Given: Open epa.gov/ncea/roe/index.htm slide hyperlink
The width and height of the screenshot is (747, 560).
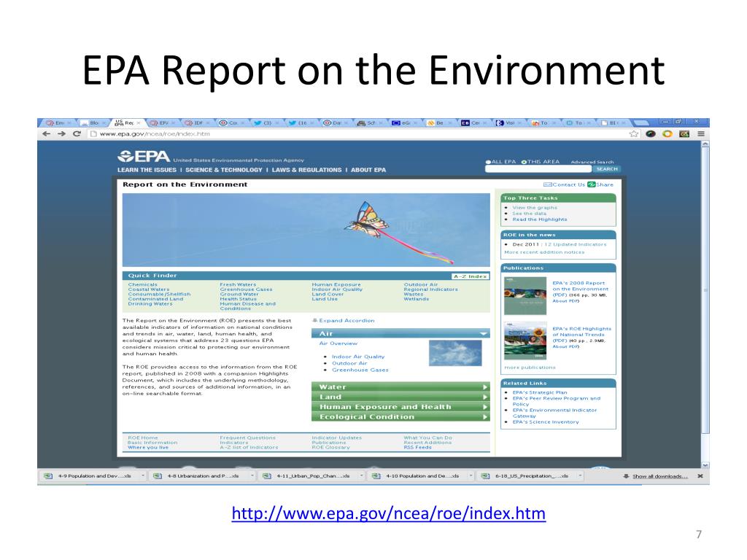Looking at the screenshot, I should coord(388,513).
